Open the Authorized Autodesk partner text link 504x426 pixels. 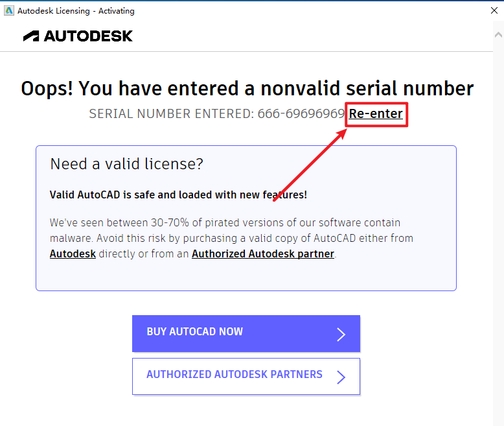click(263, 254)
